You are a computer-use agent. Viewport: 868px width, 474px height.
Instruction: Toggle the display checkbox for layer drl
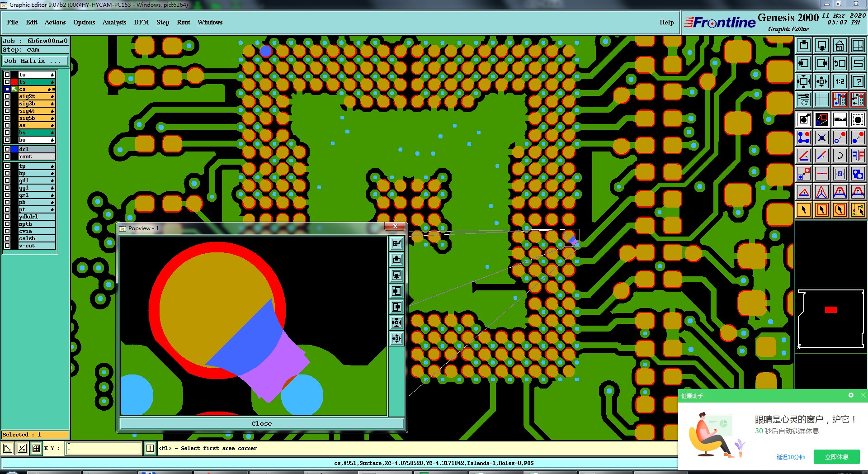tap(7, 149)
